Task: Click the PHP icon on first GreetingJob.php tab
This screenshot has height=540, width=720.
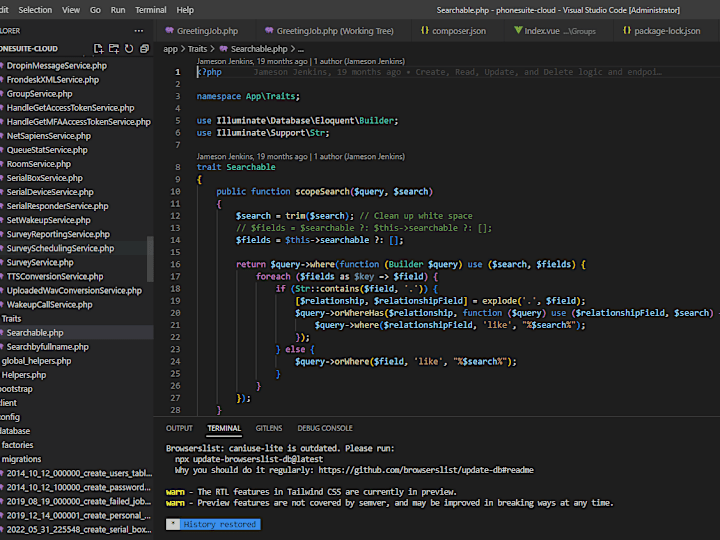Action: [168, 31]
